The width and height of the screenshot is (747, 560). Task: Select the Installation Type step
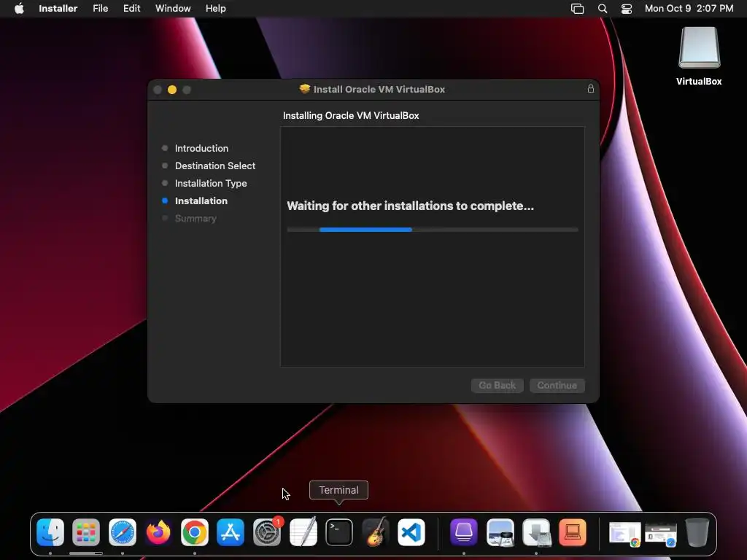[x=211, y=183]
